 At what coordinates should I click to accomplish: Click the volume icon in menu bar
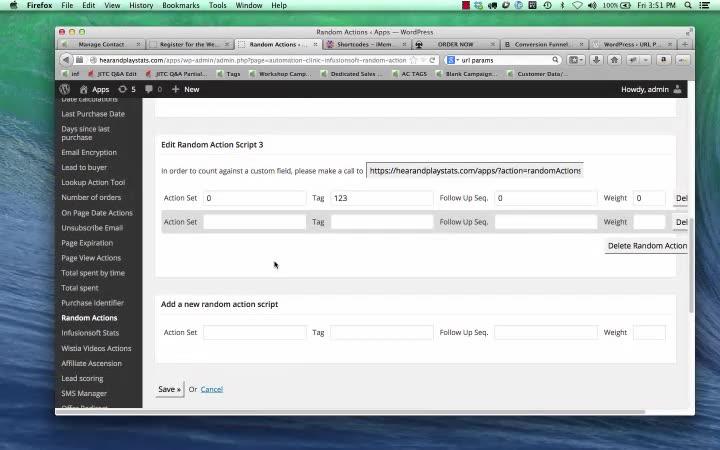[592, 6]
